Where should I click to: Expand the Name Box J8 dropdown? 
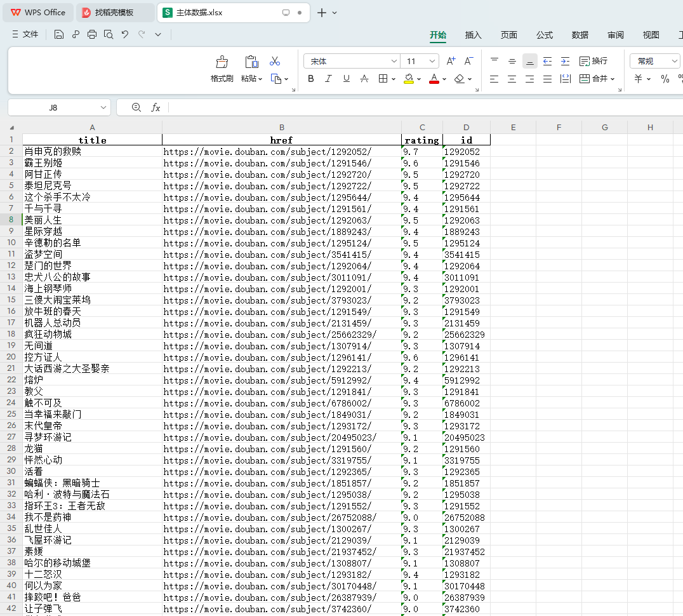point(103,107)
